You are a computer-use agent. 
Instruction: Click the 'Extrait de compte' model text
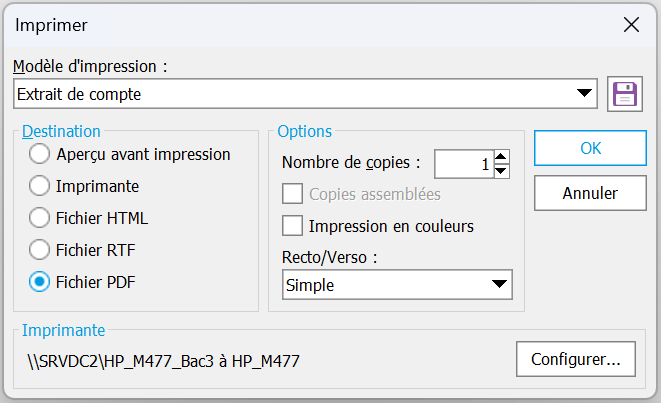78,95
